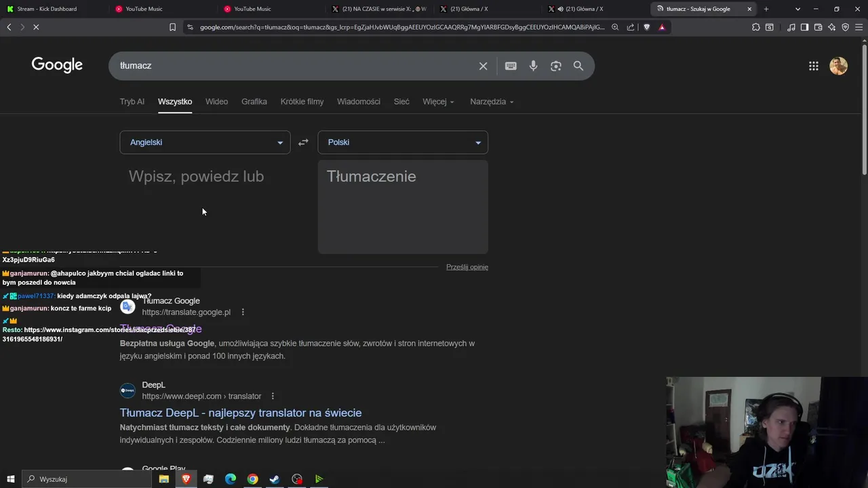Open the tab search chevron
The height and width of the screenshot is (488, 868).
click(798, 9)
